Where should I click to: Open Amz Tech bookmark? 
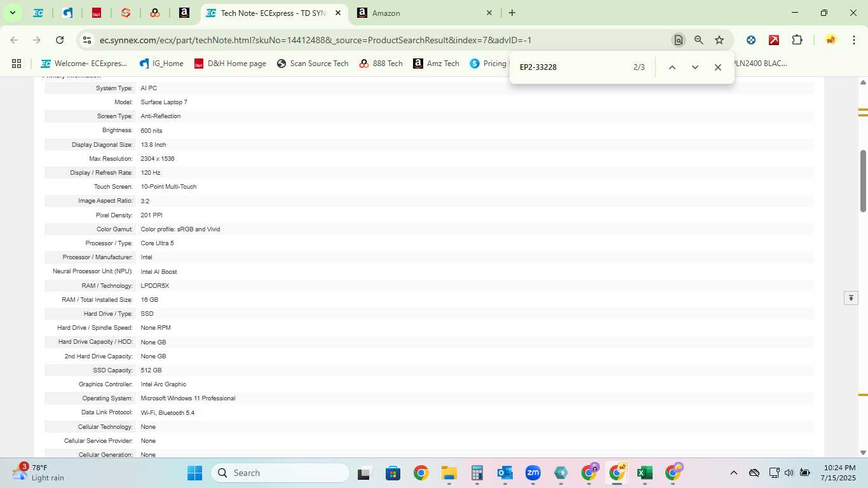(x=436, y=64)
